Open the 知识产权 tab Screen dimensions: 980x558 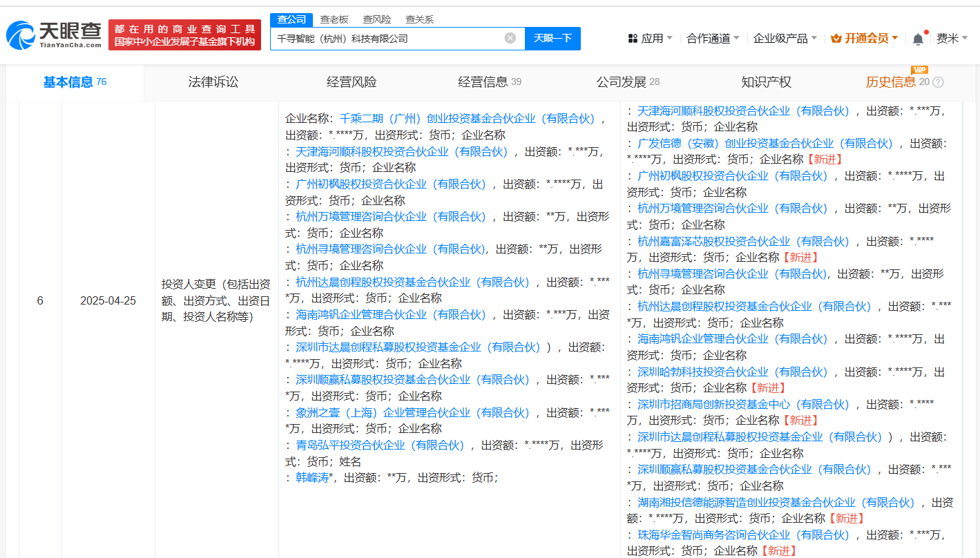click(766, 82)
